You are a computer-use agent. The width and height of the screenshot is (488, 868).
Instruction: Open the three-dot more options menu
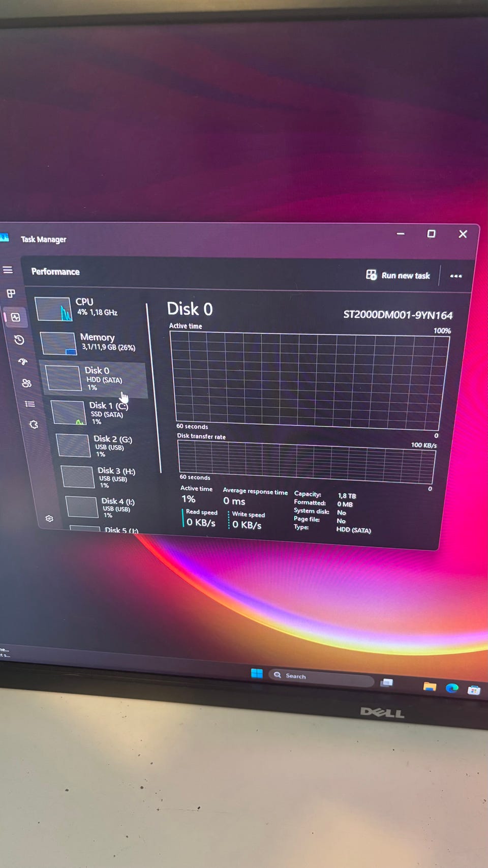[x=456, y=276]
